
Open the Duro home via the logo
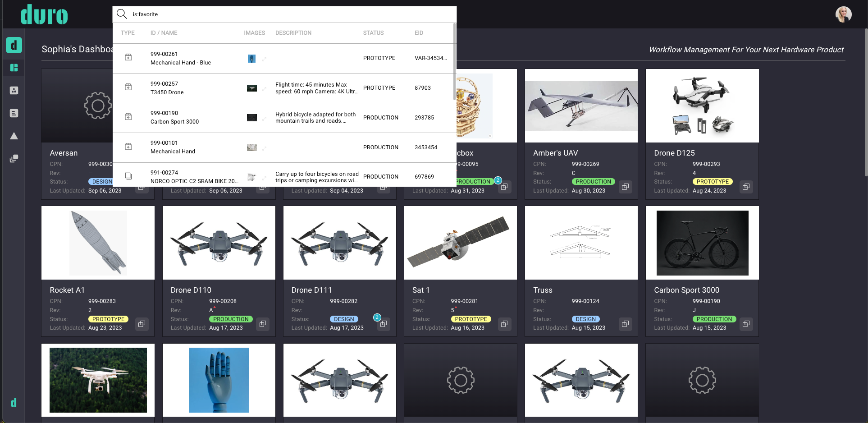pyautogui.click(x=44, y=14)
